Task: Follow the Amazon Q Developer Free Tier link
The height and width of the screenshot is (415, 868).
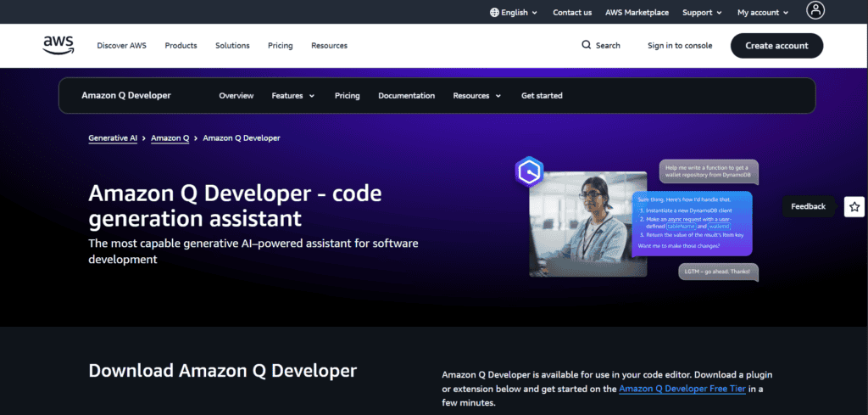Action: (682, 389)
